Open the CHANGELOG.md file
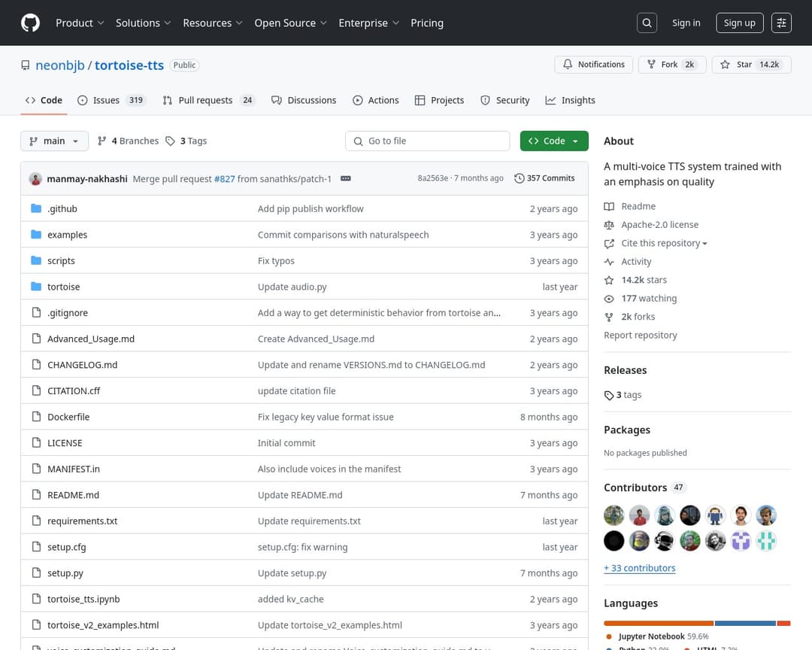Viewport: 812px width, 650px height. coord(83,365)
